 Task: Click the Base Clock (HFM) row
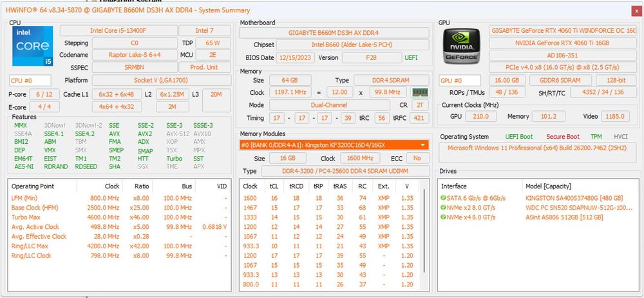119,208
